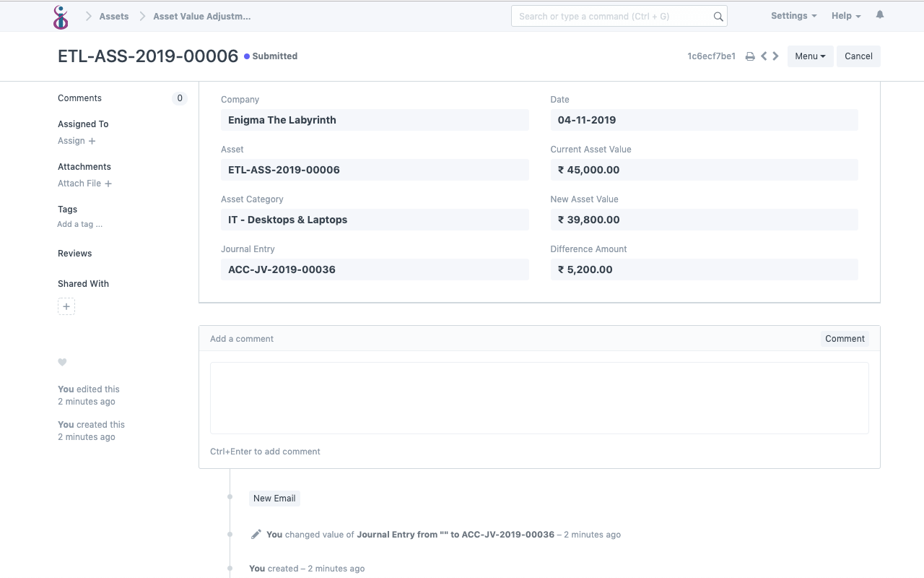
Task: Click the Comment button
Action: (x=845, y=338)
